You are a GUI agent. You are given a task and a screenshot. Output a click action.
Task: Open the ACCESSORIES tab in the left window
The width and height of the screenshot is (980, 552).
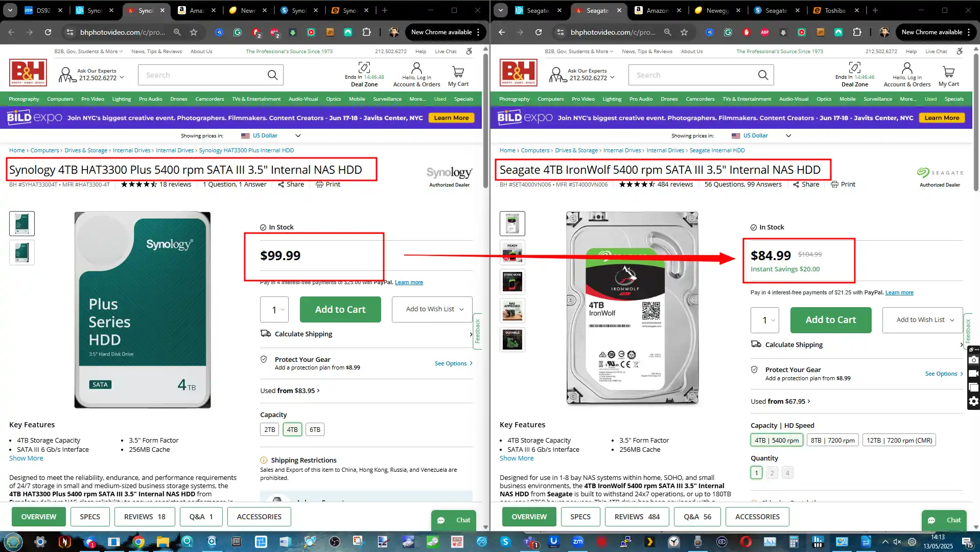click(x=259, y=517)
